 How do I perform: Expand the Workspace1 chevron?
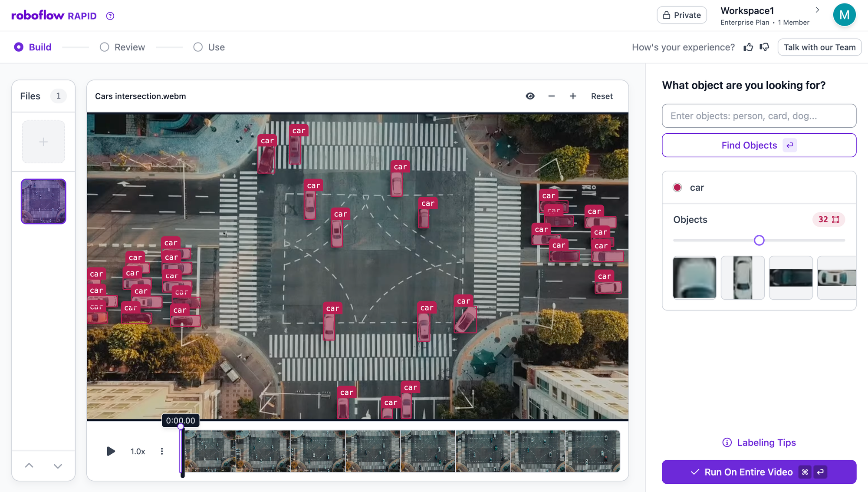[817, 10]
